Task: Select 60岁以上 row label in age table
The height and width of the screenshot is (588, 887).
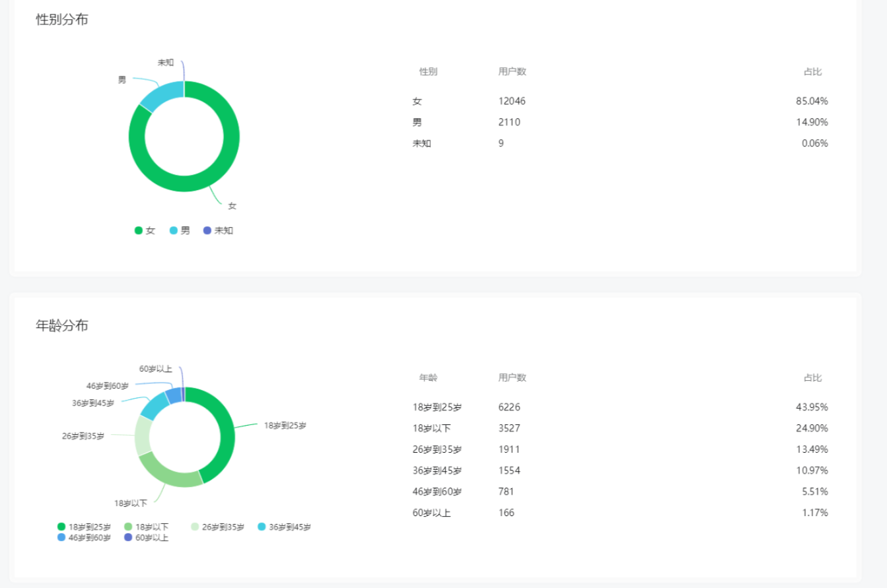Action: click(x=431, y=513)
